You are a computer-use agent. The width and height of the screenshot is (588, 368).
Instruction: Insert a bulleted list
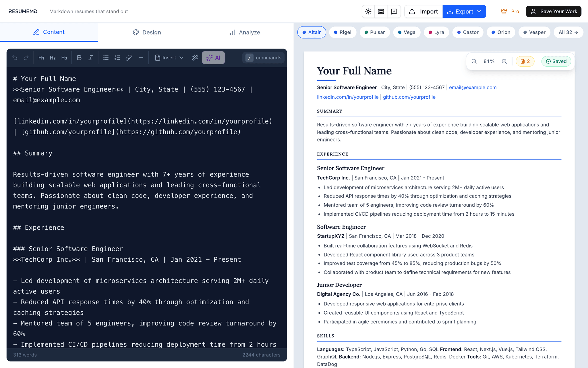coord(106,58)
